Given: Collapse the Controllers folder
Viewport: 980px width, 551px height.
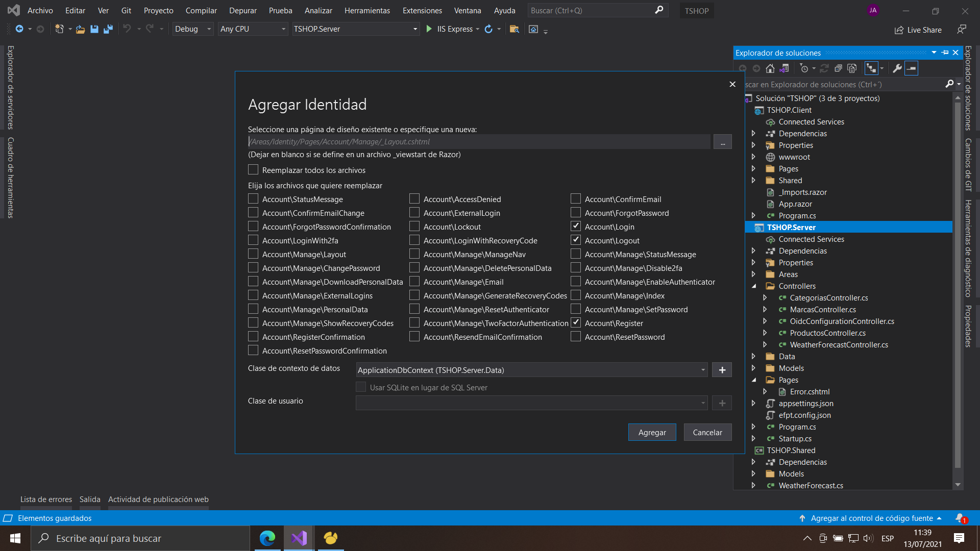Looking at the screenshot, I should (754, 286).
